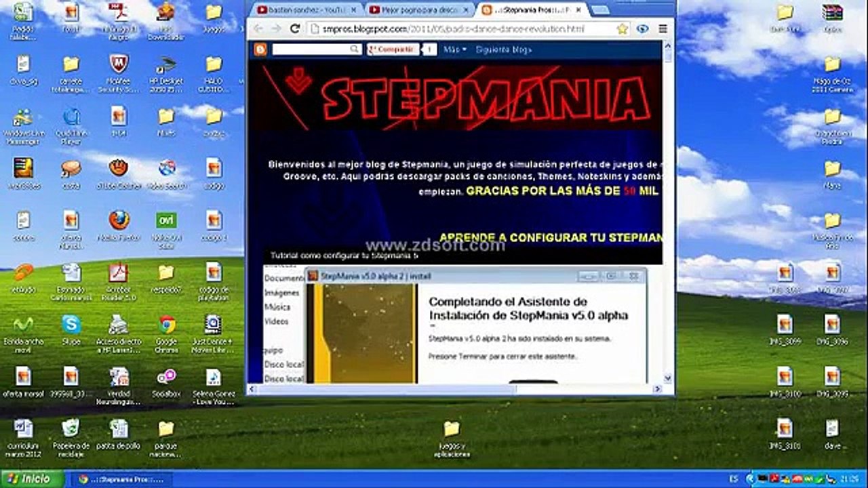Follow the Siguiente blog link
This screenshot has height=488, width=868.
pyautogui.click(x=503, y=49)
